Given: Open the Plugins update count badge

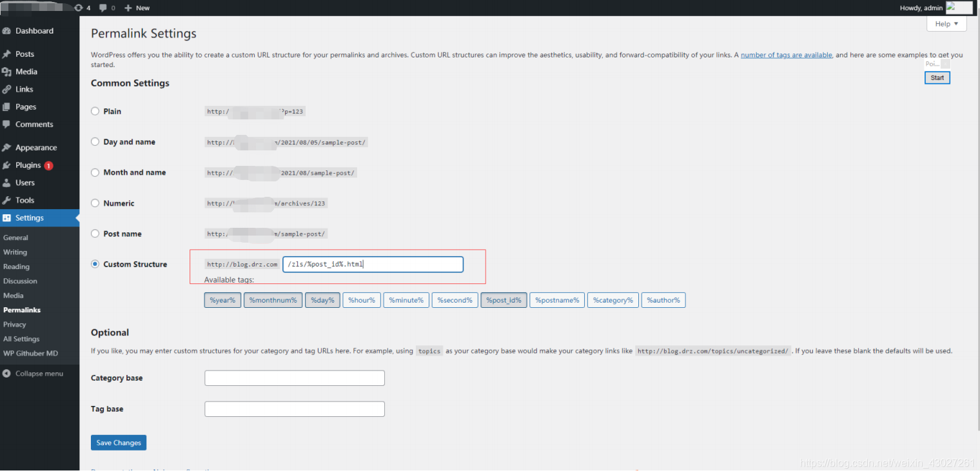Looking at the screenshot, I should (49, 166).
